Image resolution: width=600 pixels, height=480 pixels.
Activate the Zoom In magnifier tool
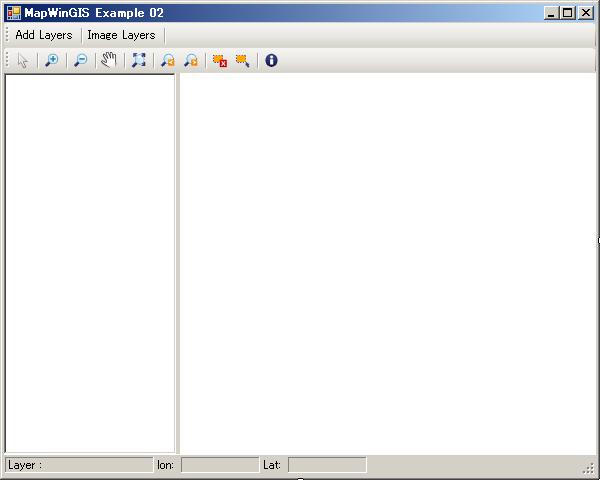(x=52, y=60)
